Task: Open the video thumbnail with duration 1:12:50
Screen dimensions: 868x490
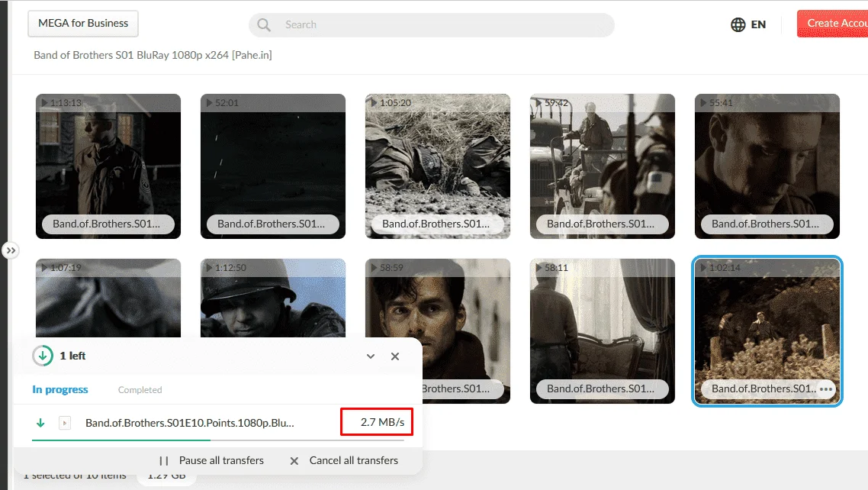Action: click(x=273, y=298)
